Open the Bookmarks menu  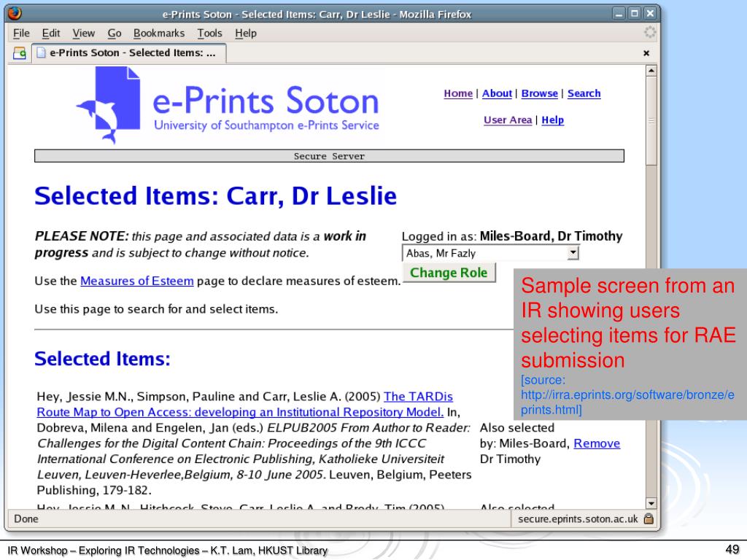click(x=158, y=33)
